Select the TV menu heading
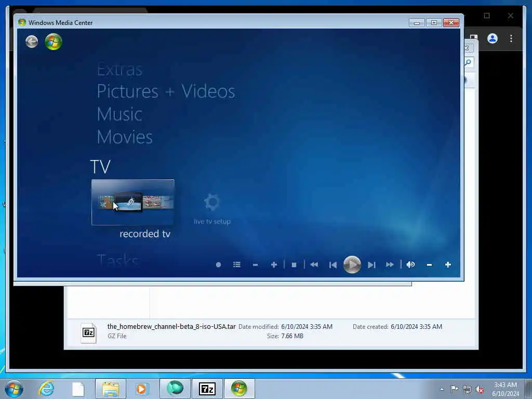 point(100,167)
